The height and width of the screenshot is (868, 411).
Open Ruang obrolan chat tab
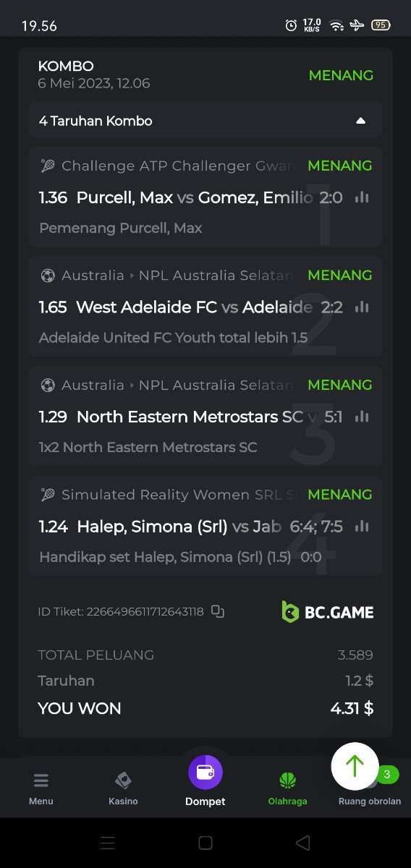coord(370,801)
